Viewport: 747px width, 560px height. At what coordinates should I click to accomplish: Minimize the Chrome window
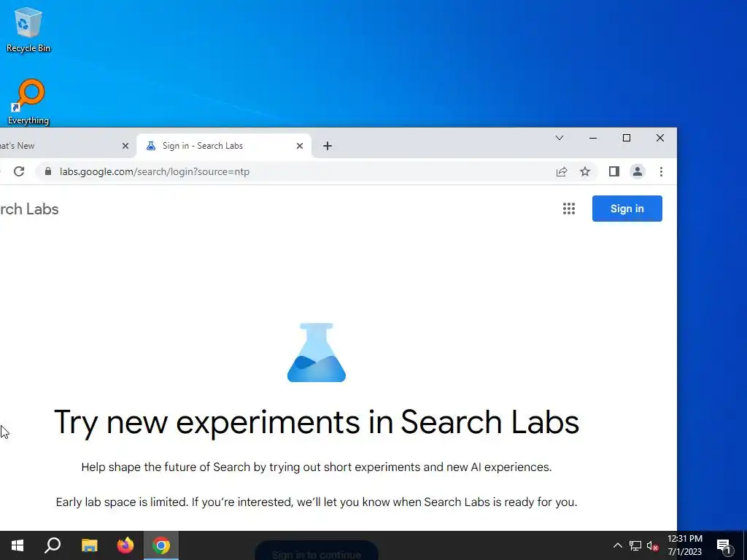click(593, 138)
